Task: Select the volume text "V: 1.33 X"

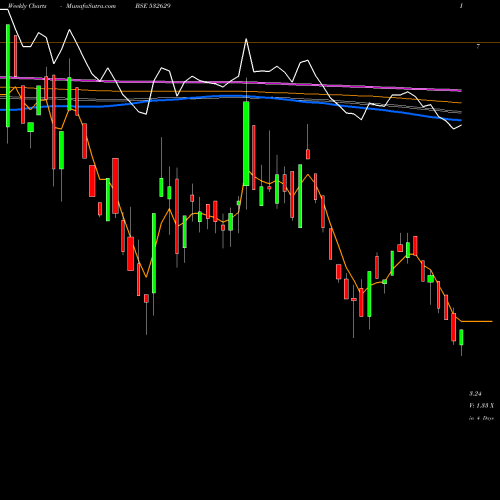Action: [481, 406]
